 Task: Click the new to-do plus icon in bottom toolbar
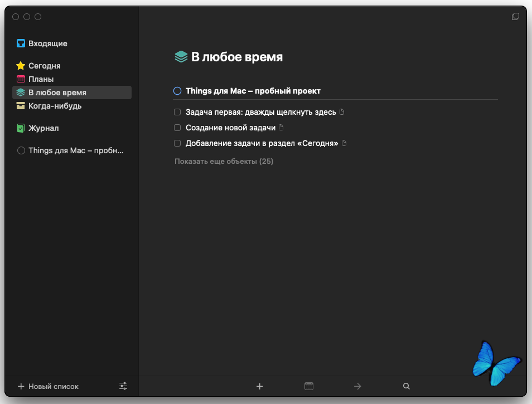[x=259, y=386]
